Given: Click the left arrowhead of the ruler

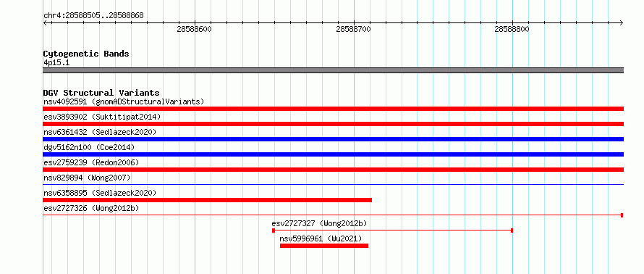Looking at the screenshot, I should tap(45, 22).
